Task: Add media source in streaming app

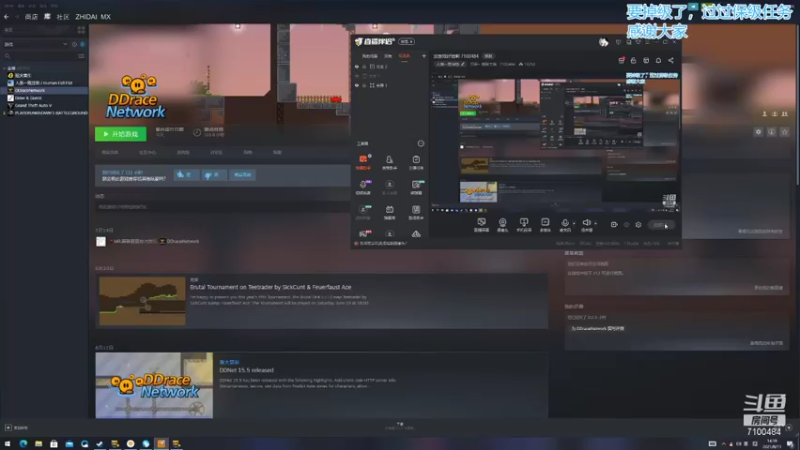Action: 545,224
